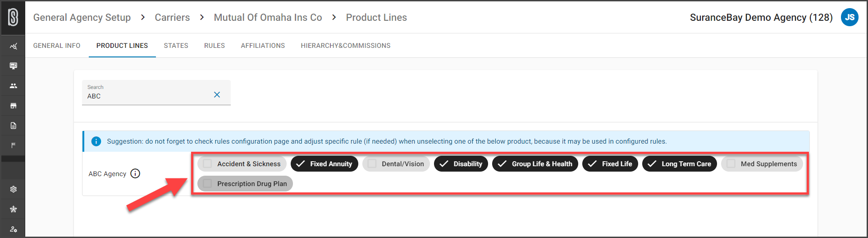This screenshot has height=238, width=868.
Task: Open the monitor dashboard sidebar icon
Action: [13, 66]
